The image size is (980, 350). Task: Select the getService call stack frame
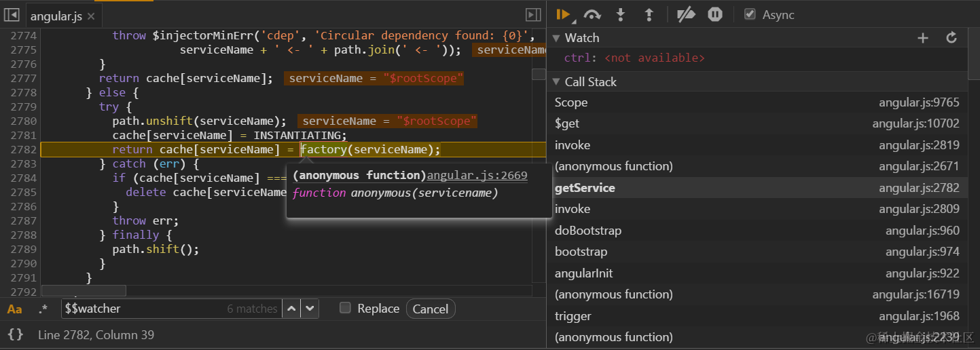(757, 188)
